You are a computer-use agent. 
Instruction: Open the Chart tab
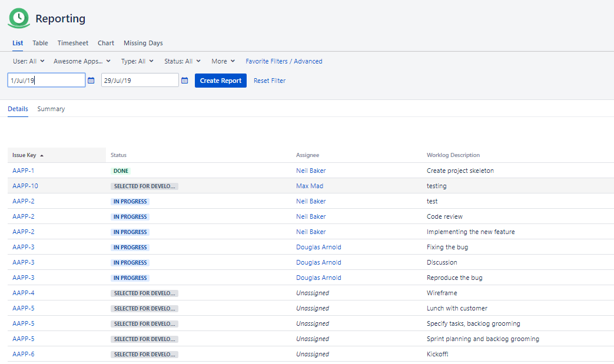[106, 43]
